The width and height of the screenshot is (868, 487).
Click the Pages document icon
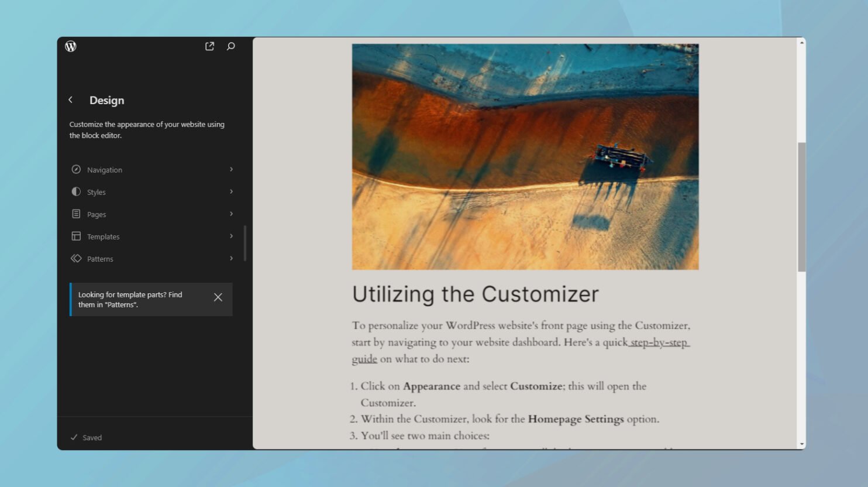point(76,214)
